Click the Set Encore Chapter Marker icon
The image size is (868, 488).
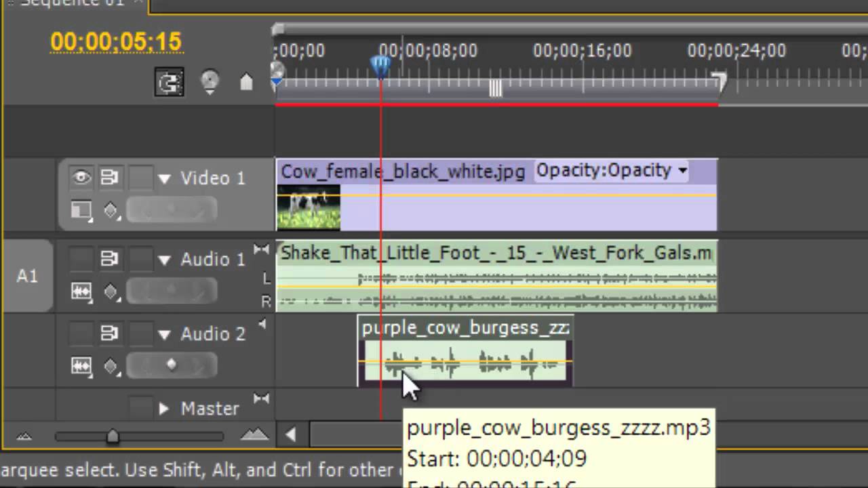210,82
